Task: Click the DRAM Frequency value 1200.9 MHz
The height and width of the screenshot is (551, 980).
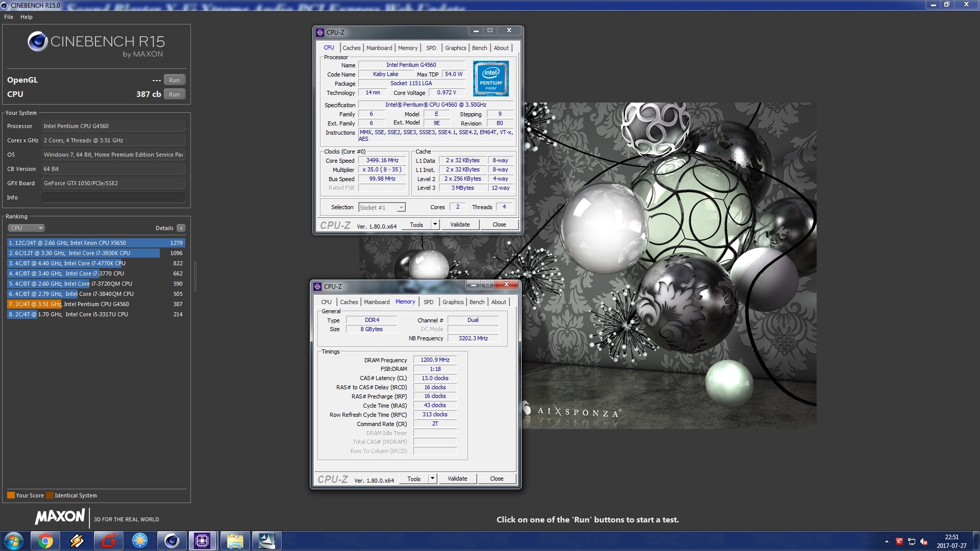Action: pyautogui.click(x=435, y=360)
